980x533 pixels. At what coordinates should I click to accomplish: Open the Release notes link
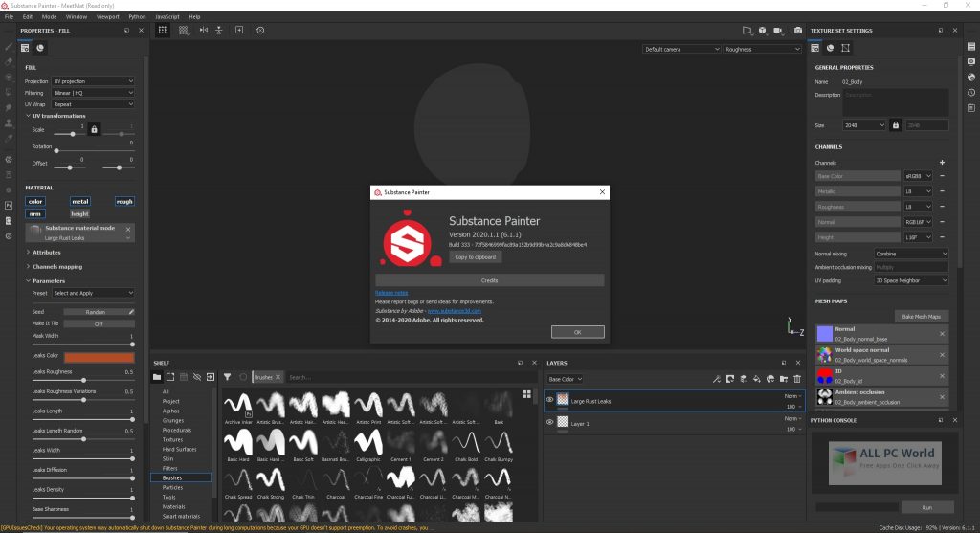point(391,293)
